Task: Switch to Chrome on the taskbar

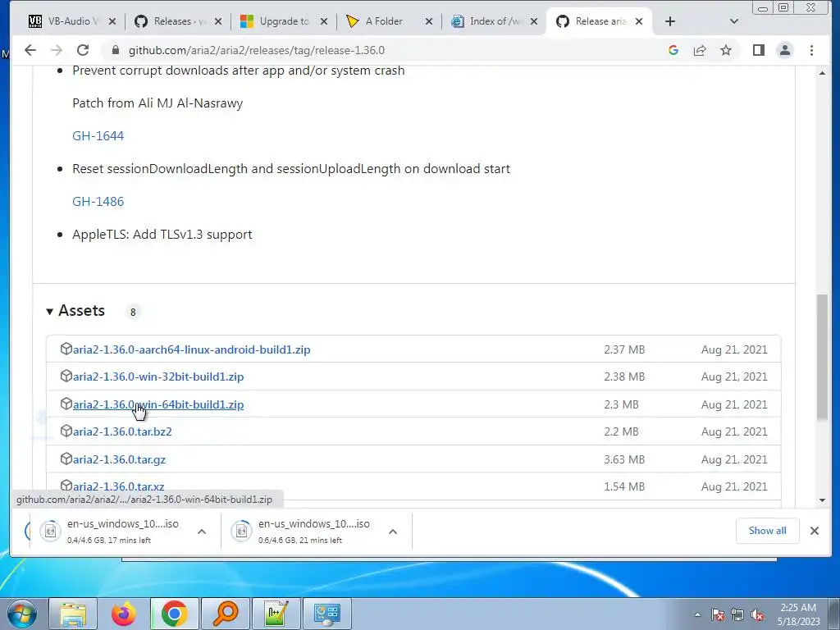Action: pos(175,614)
